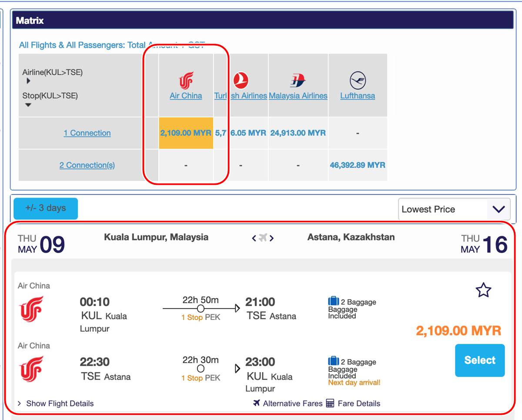Viewport: 522px width, 420px height.
Task: Click the 22h 50m outbound duration
Action: pyautogui.click(x=201, y=300)
